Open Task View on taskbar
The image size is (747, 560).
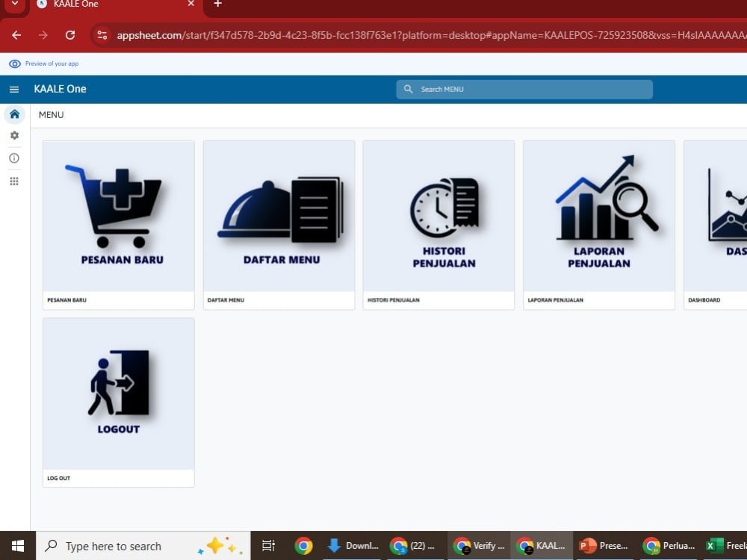(x=269, y=546)
